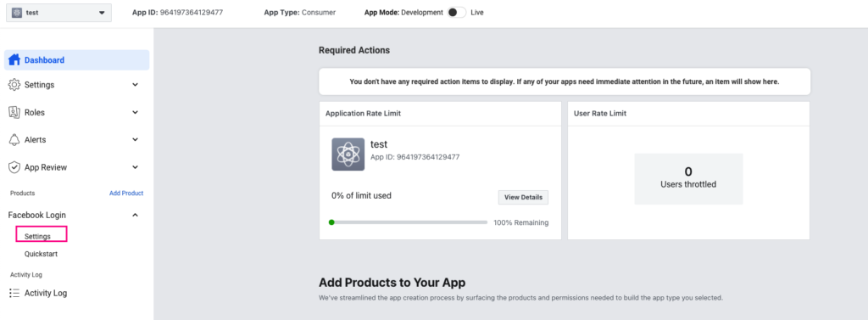Viewport: 868px width, 320px height.
Task: Click the Products section label
Action: (22, 193)
